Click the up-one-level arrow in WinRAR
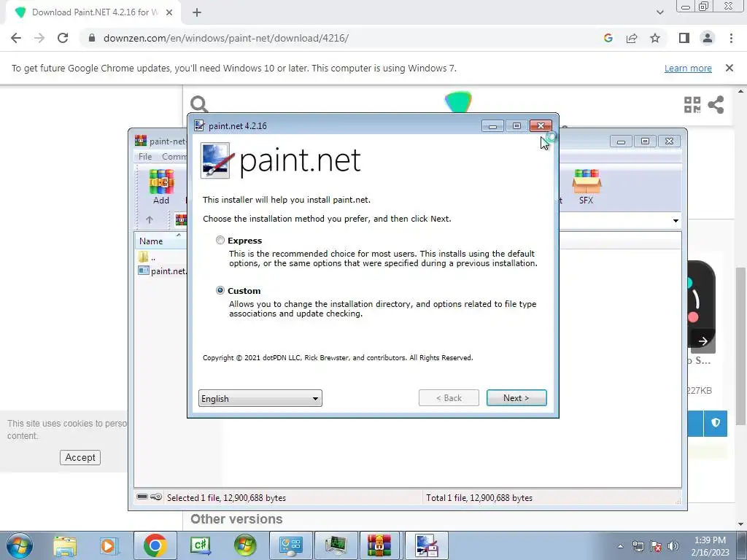 click(150, 219)
